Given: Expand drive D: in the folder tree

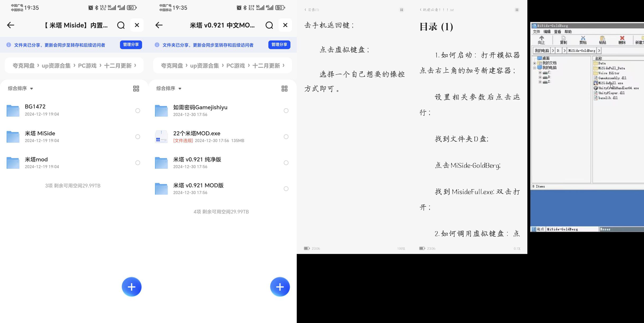Looking at the screenshot, I should (x=540, y=77).
